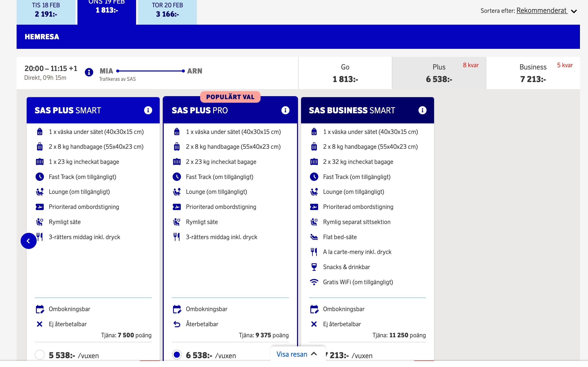Expand the Business 7 213:- fare option
588x367 pixels.
click(x=533, y=73)
